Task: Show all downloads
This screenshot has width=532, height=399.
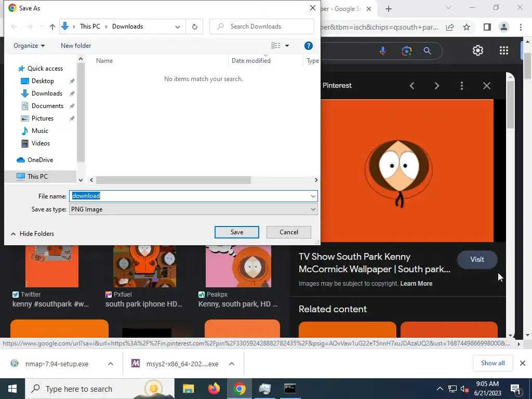Action: 493,363
